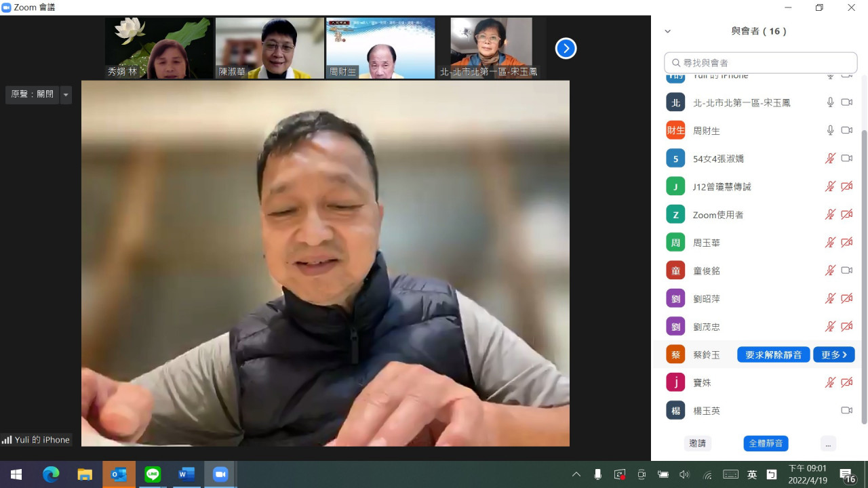Screen dimensions: 868x488
Task: Collapse the 與會者 panel chevron
Action: click(x=667, y=31)
